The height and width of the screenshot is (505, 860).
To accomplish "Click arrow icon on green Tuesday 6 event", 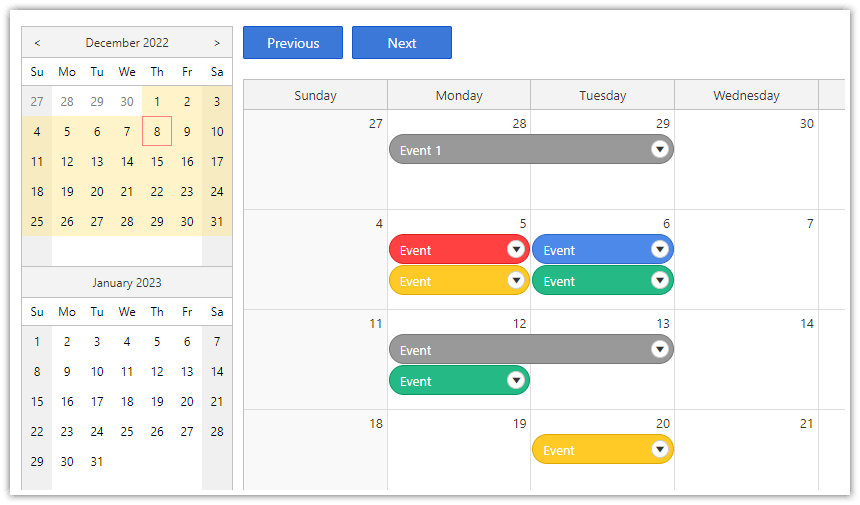I will (x=659, y=281).
